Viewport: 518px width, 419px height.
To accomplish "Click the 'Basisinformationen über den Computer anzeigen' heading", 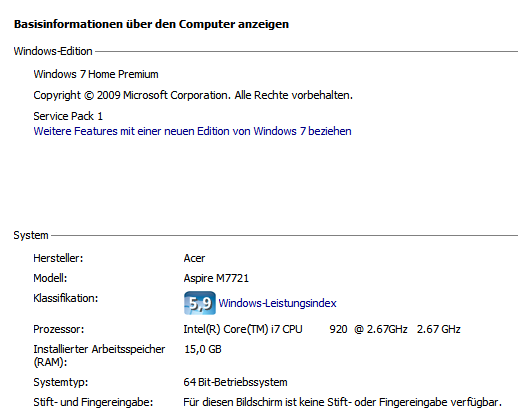I will coord(151,24).
